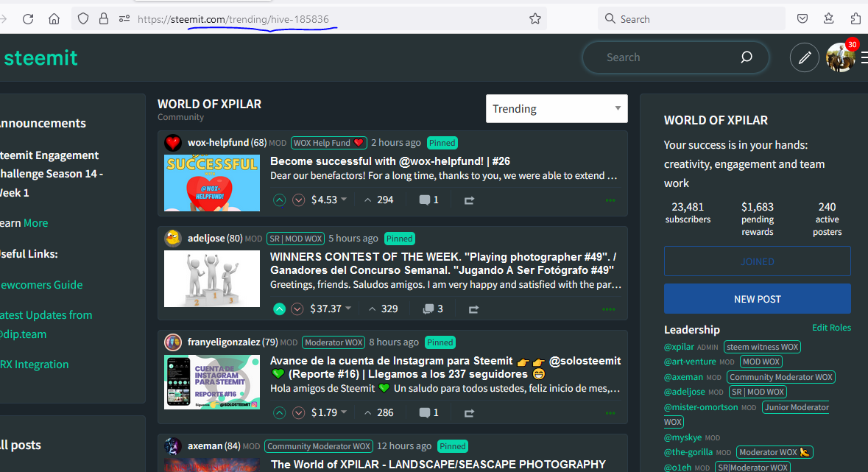Downvote the adeljose winners post
868x472 pixels.
(297, 309)
